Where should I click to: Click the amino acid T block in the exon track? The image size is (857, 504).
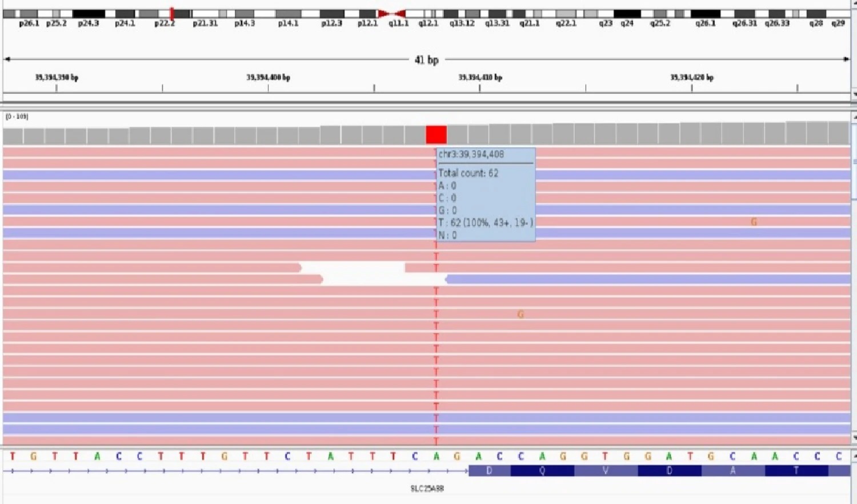point(796,471)
